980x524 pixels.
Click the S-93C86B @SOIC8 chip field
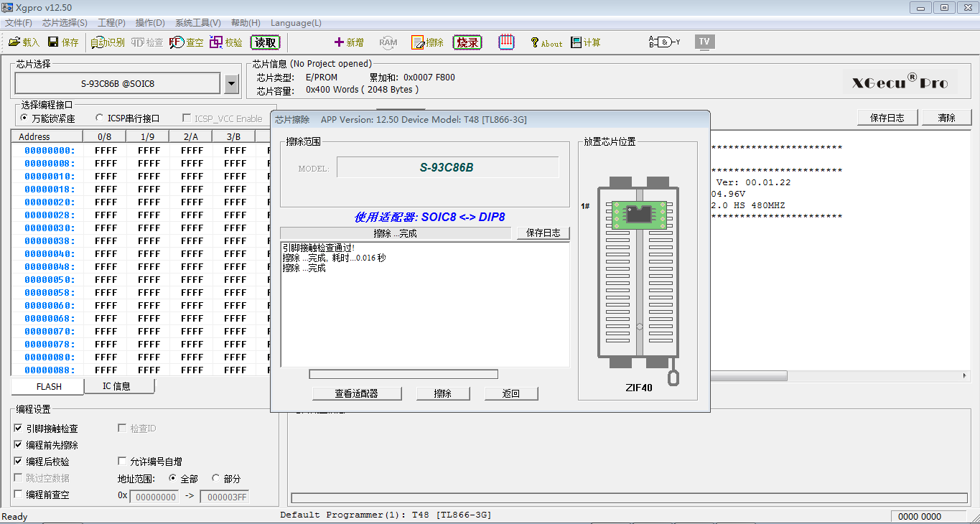pos(118,83)
